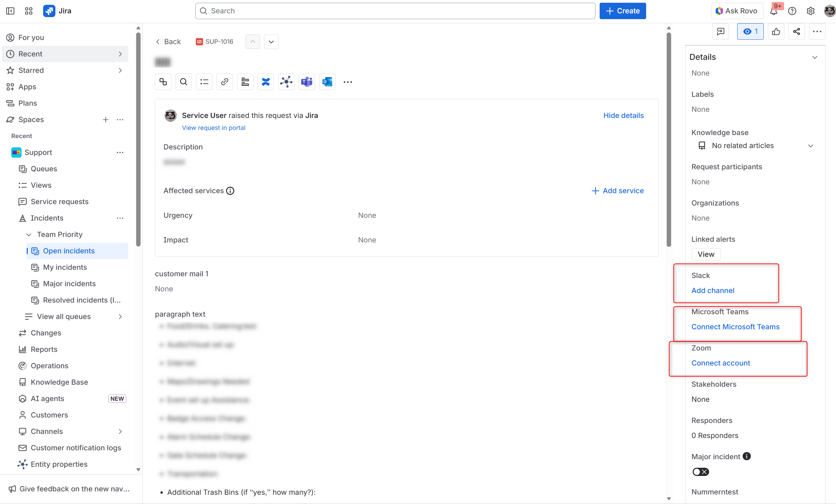Click the Connect Microsoft Teams link
Screen dimensions: 836x504
coord(735,327)
